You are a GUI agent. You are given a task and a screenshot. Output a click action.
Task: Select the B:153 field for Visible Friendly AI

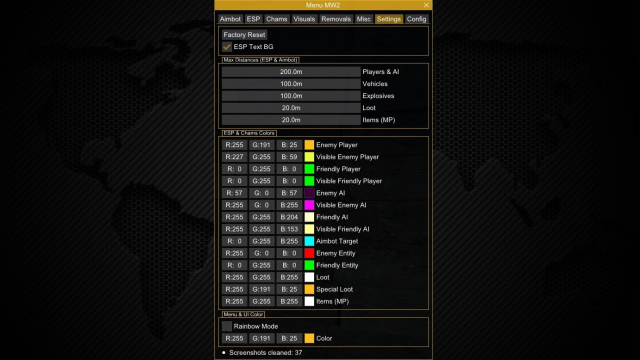coord(289,229)
